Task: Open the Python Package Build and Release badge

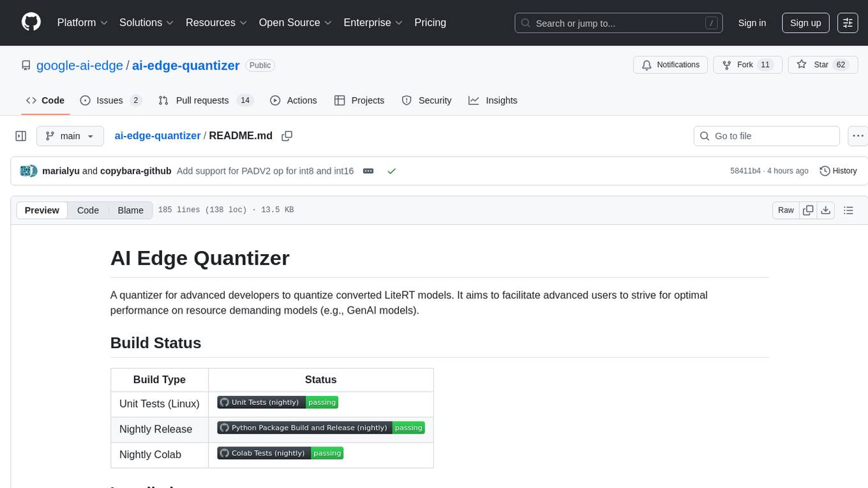Action: [x=321, y=428]
